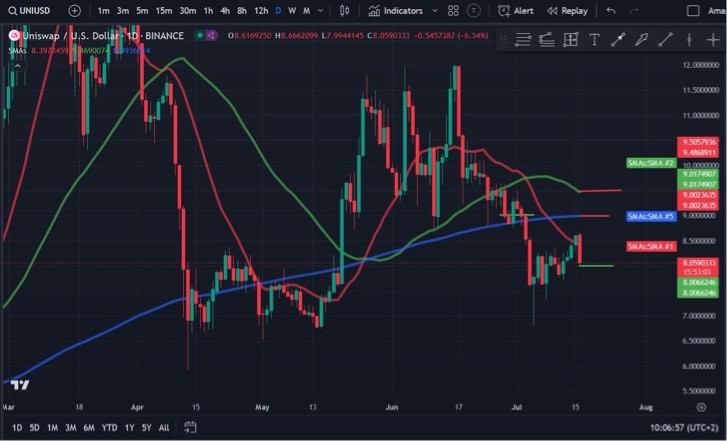Select the 30m timeframe
727x441 pixels.
tap(187, 11)
